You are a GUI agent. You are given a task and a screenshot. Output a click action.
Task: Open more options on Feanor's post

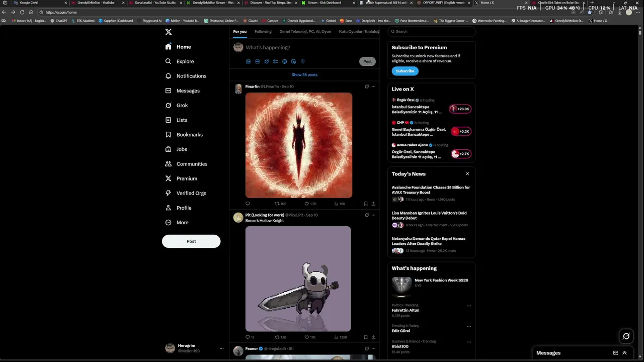pyautogui.click(x=373, y=348)
